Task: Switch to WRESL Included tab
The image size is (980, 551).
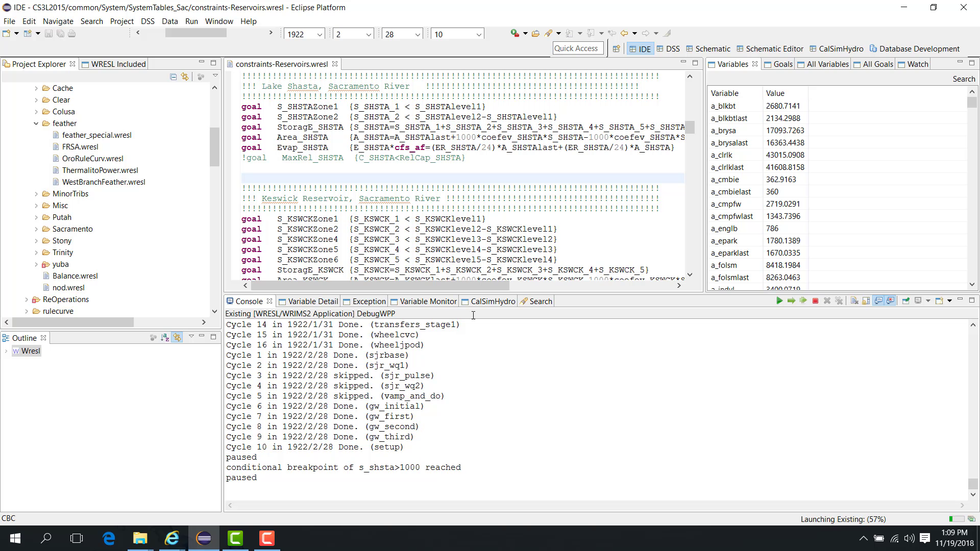Action: [x=114, y=64]
